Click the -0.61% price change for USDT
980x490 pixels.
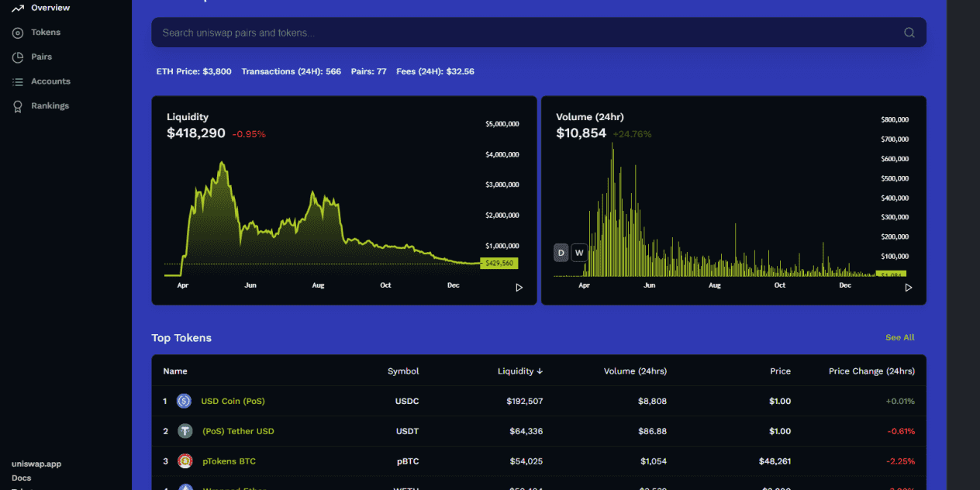click(901, 431)
